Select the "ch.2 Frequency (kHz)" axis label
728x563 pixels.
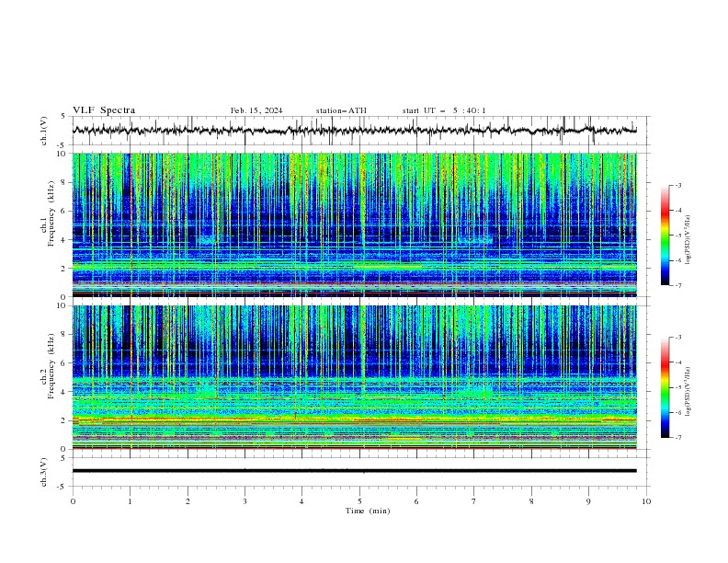48,365
